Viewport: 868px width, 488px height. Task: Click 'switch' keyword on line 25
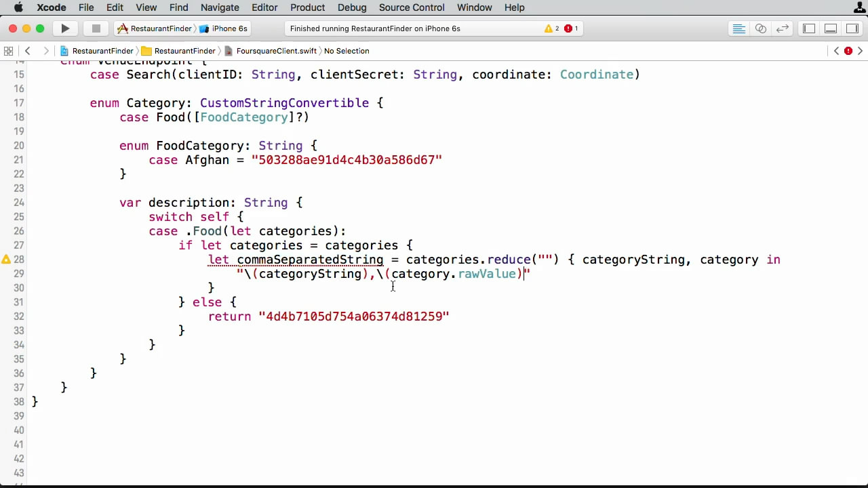[170, 217]
